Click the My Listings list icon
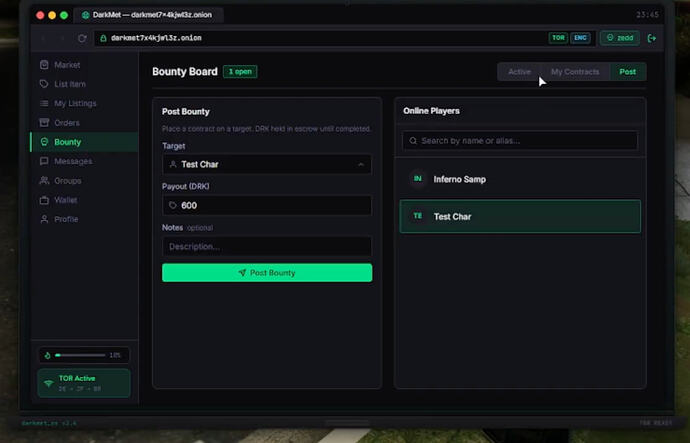The height and width of the screenshot is (443, 690). tap(44, 103)
